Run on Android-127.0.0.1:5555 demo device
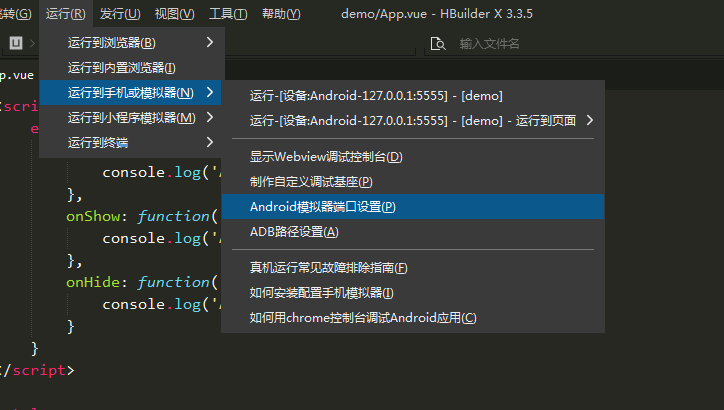 376,95
